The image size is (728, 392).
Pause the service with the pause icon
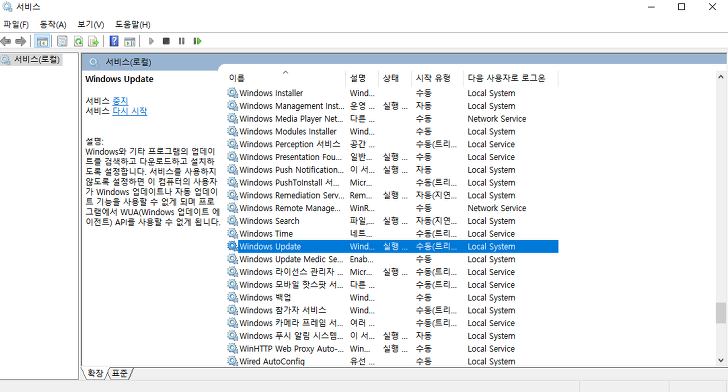tap(182, 41)
